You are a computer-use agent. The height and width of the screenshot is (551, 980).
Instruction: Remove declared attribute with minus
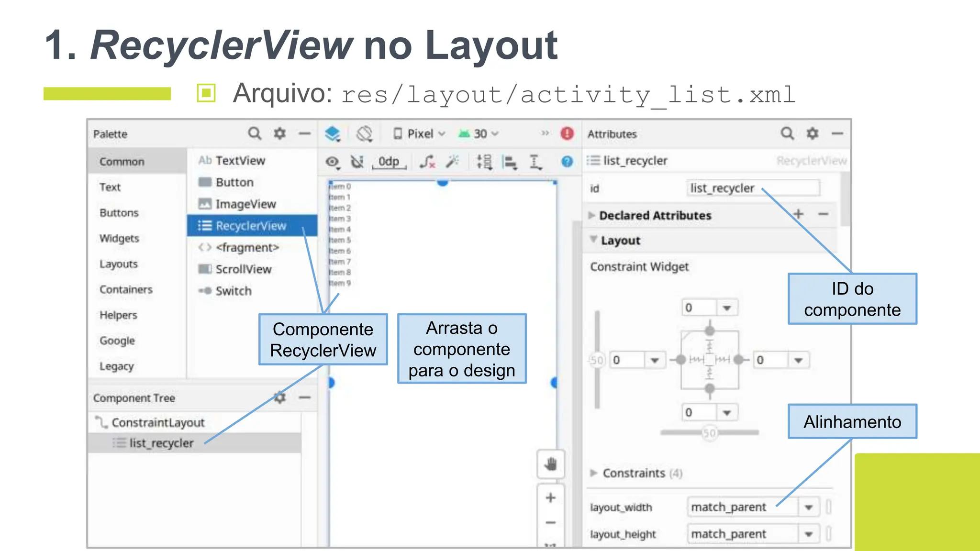[823, 214]
